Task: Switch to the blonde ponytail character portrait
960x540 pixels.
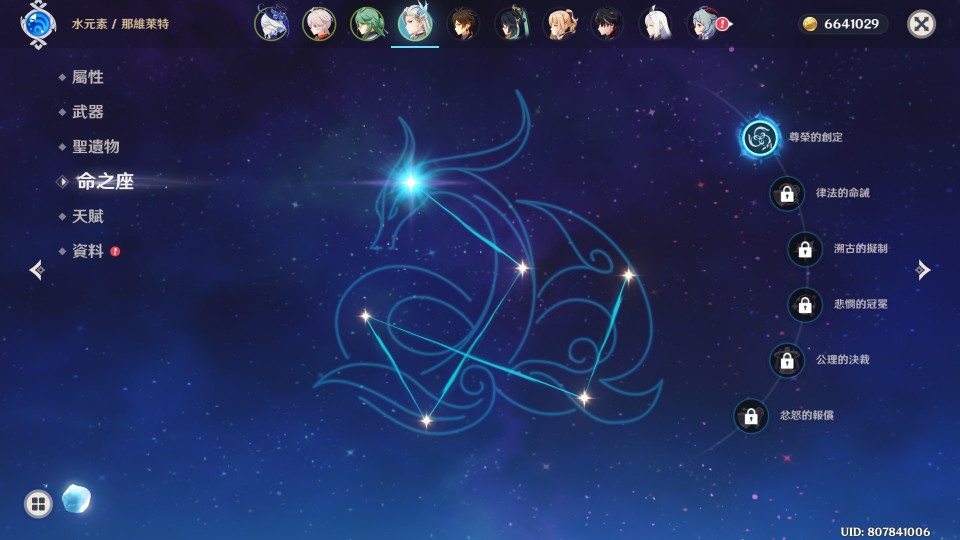Action: [560, 23]
